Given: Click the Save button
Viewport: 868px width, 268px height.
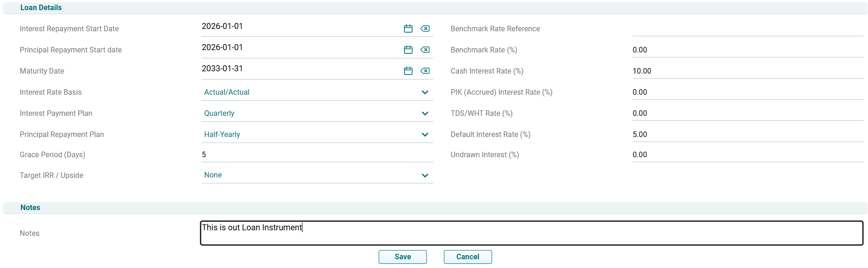Looking at the screenshot, I should [403, 257].
